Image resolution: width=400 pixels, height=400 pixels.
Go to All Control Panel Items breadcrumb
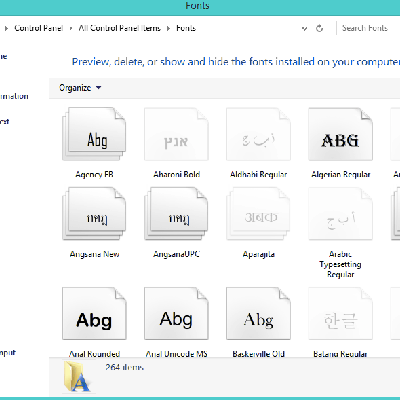[120, 28]
